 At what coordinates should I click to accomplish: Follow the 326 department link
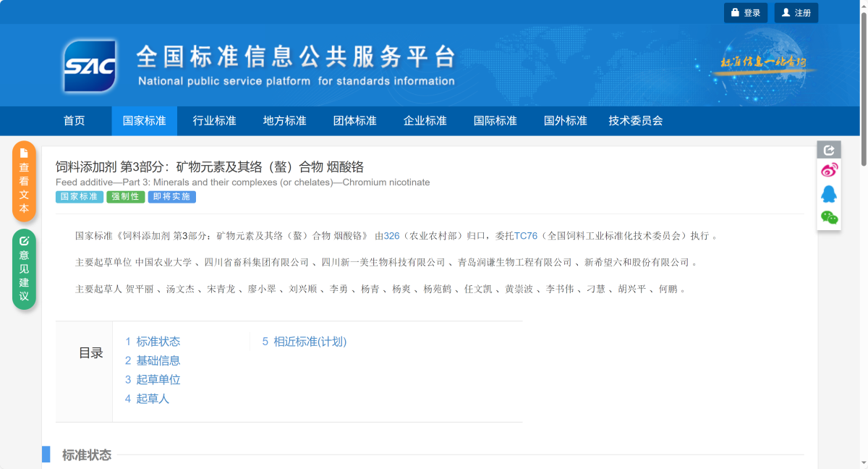point(391,236)
